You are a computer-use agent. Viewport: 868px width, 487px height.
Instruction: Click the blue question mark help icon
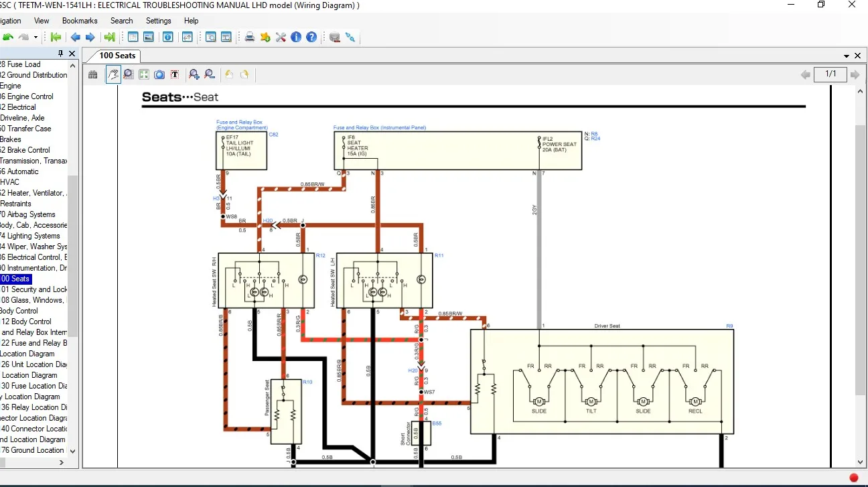click(311, 37)
